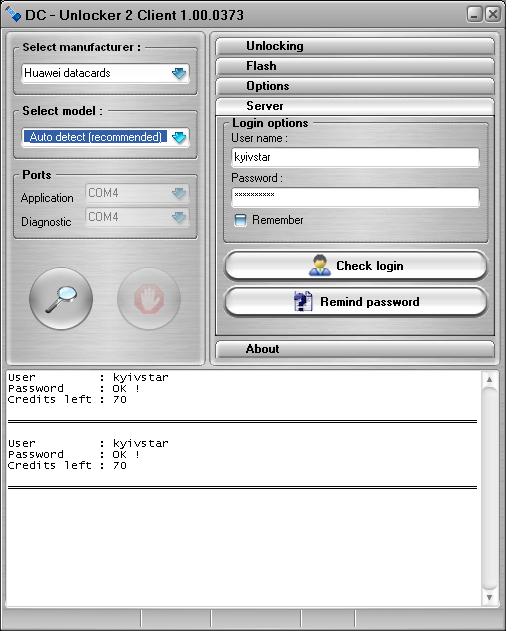Switch to the Unlocking section
This screenshot has width=512, height=631.
coord(355,46)
